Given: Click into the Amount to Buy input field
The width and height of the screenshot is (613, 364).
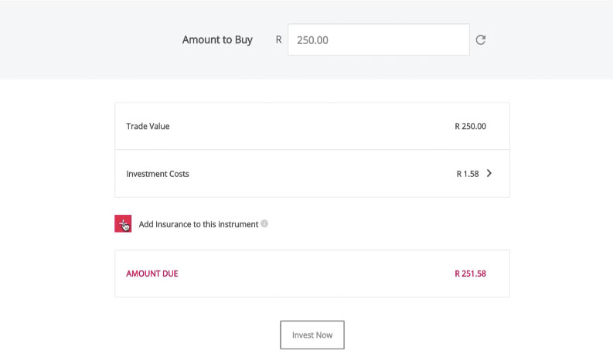Looking at the screenshot, I should pos(378,40).
